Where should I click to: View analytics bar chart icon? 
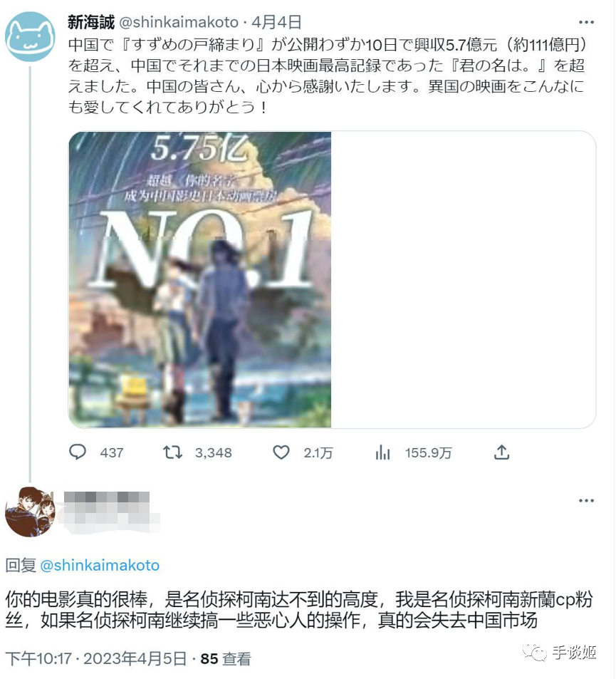pyautogui.click(x=382, y=452)
